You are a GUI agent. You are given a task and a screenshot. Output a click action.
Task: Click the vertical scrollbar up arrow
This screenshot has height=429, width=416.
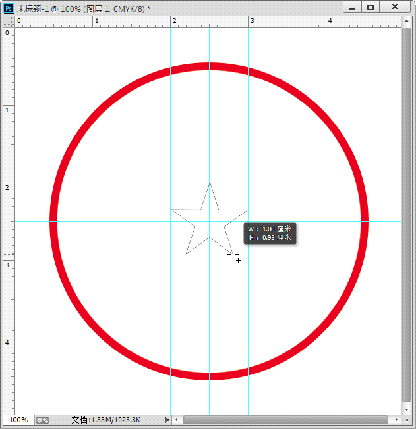[406, 21]
